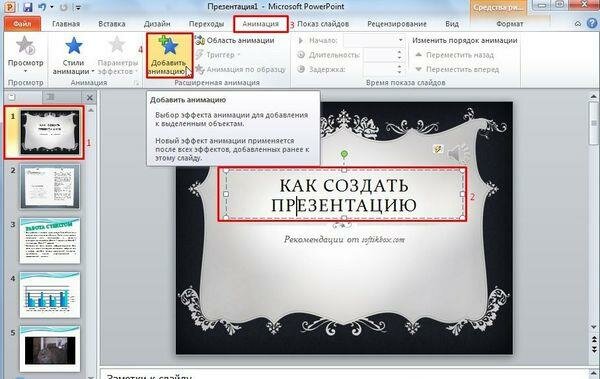Open Область анимации pane

[x=235, y=40]
